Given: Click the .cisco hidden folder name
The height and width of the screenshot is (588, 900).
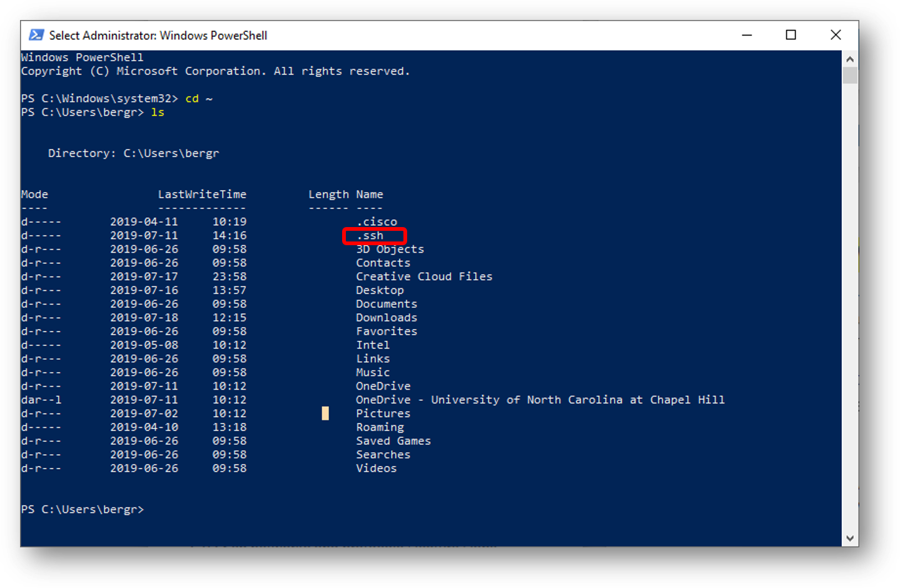Looking at the screenshot, I should coord(376,221).
